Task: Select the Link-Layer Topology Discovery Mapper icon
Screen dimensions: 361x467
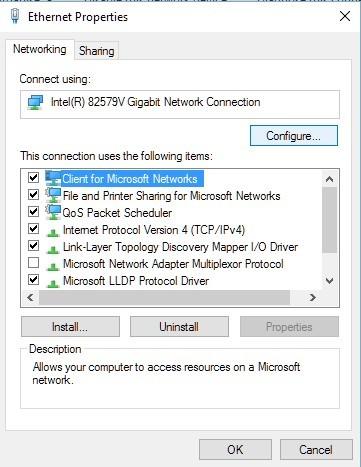Action: [53, 249]
